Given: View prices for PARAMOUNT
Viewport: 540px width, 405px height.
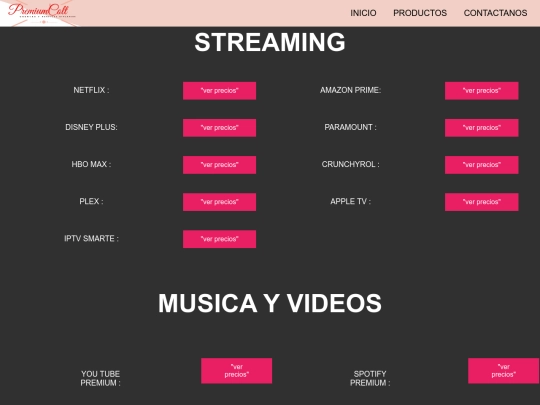Looking at the screenshot, I should point(481,128).
